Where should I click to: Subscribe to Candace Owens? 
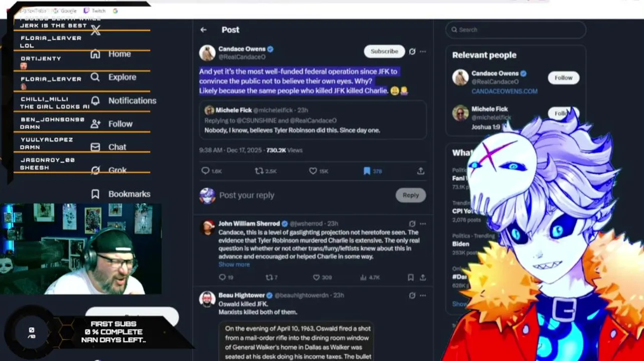[x=384, y=51]
